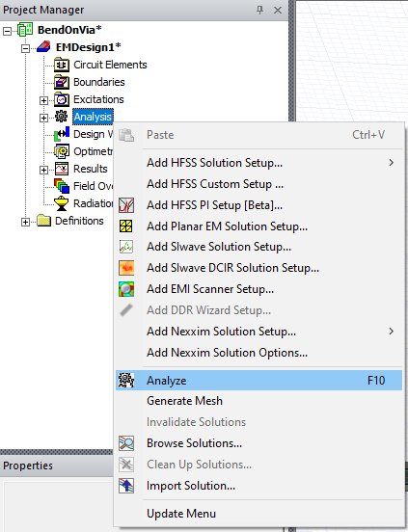Click the Optimetrics icon
Image resolution: width=408 pixels, height=532 pixels.
[62, 151]
